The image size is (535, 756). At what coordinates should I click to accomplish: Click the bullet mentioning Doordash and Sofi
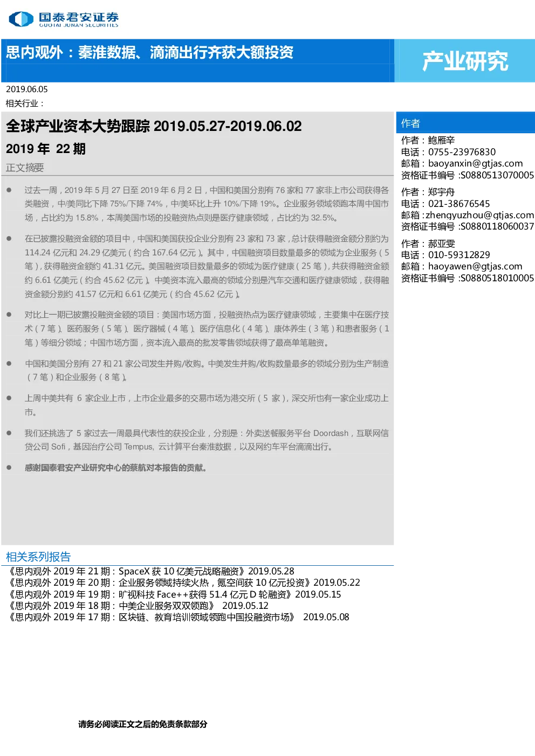[x=207, y=440]
